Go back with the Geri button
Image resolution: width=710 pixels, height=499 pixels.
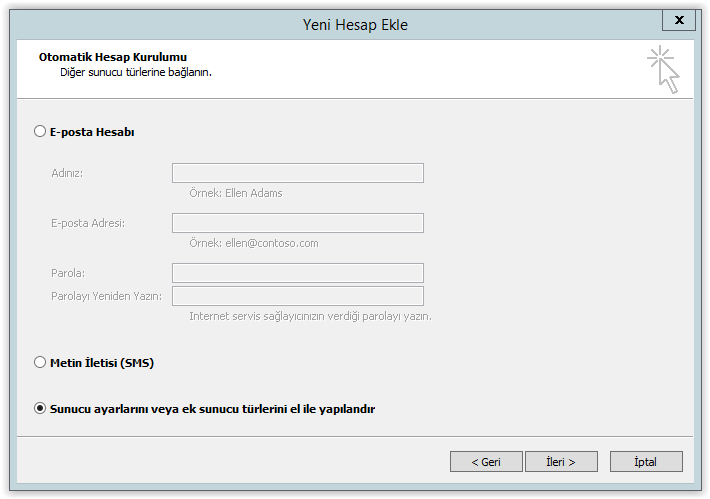486,461
